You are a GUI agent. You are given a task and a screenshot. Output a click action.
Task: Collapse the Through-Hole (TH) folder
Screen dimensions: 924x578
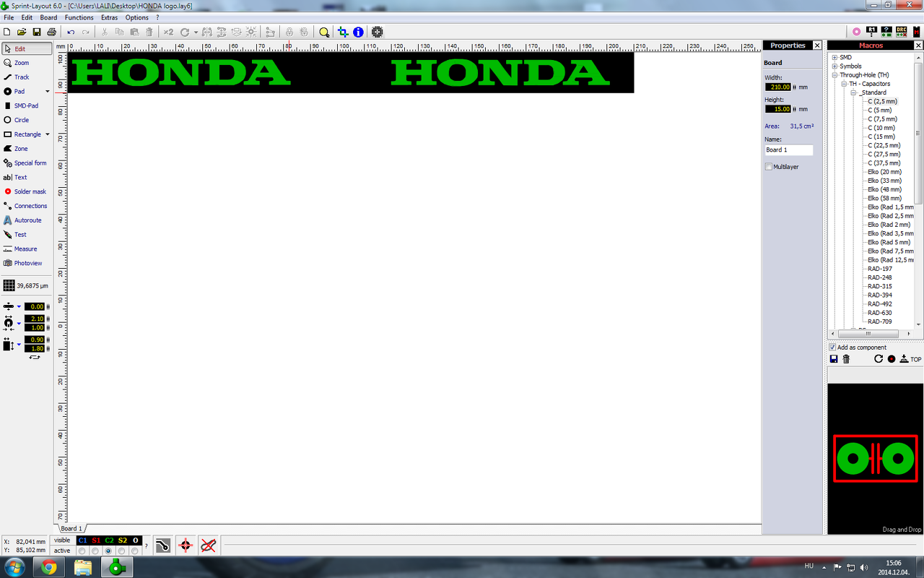click(x=834, y=75)
